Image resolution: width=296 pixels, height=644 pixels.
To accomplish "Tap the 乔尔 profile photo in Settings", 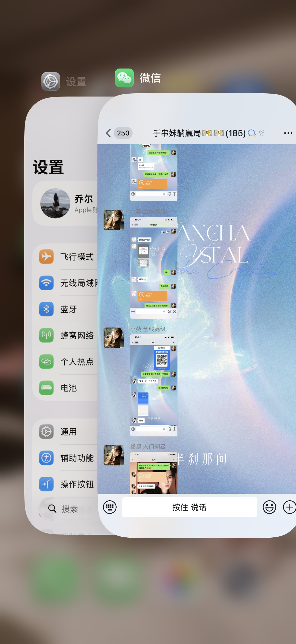I will point(55,203).
